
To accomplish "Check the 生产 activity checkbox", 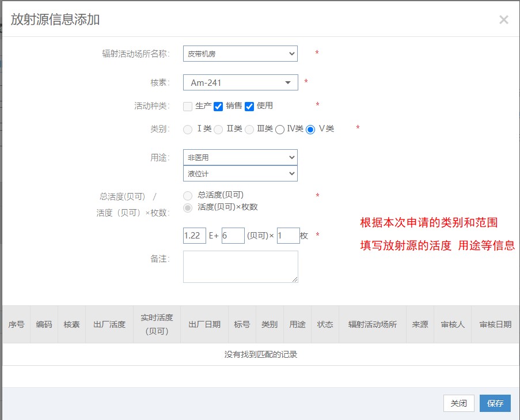I will click(188, 107).
